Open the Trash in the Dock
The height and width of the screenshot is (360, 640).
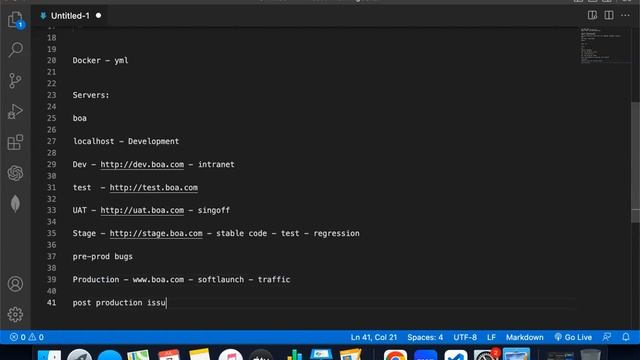click(x=590, y=355)
